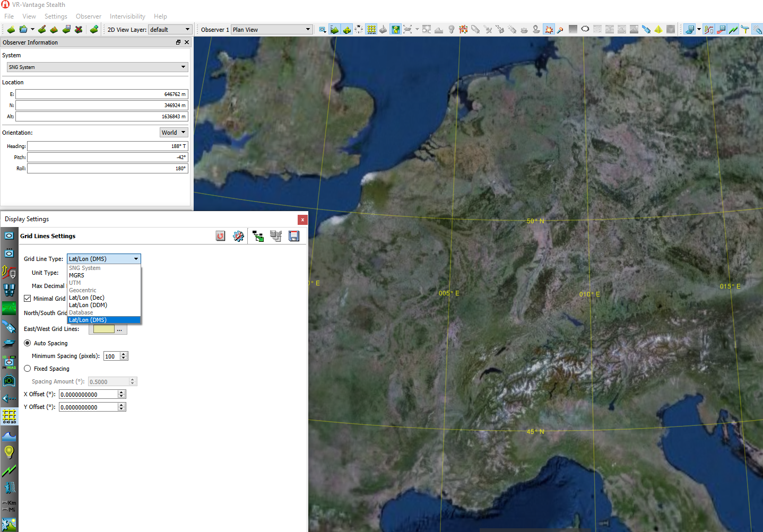Open the lightbulb lighting settings page
The height and width of the screenshot is (532, 763).
click(9, 452)
